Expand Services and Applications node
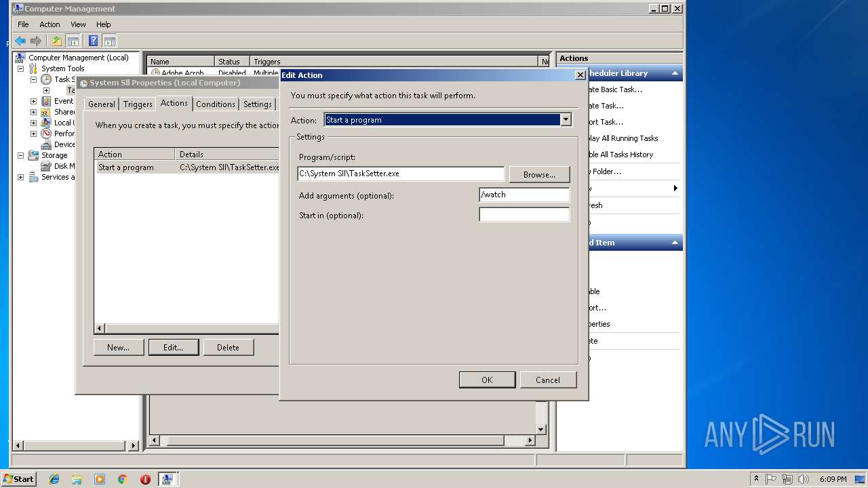The height and width of the screenshot is (488, 868). (x=20, y=177)
